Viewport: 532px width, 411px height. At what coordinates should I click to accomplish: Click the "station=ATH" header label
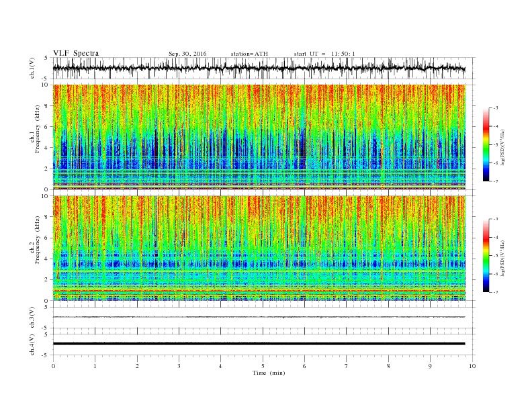coord(249,54)
